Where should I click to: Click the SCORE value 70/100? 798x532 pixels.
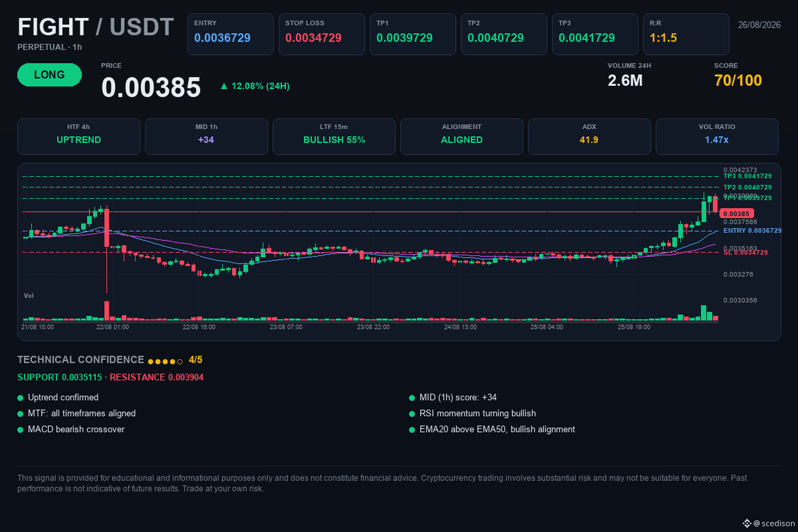738,81
